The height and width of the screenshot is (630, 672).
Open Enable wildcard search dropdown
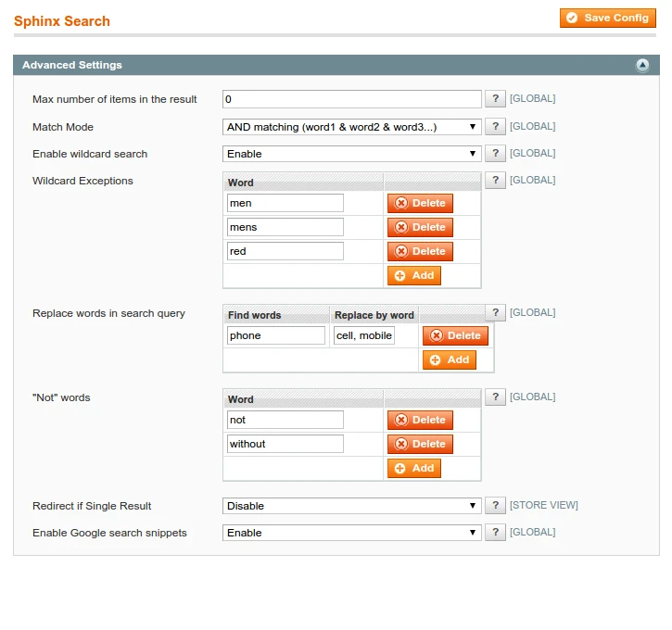[x=351, y=154]
